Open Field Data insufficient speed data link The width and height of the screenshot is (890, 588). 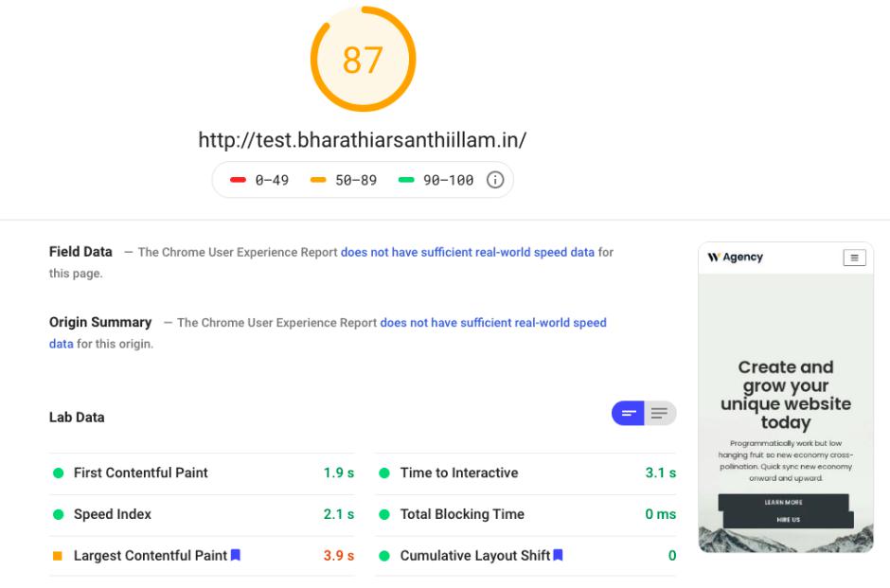468,253
